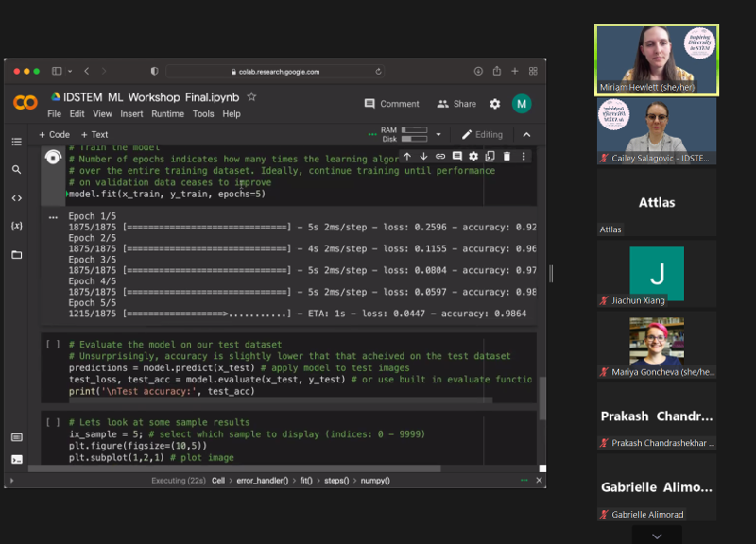Collapse the header with chevron
This screenshot has height=544, width=756.
pyautogui.click(x=526, y=135)
